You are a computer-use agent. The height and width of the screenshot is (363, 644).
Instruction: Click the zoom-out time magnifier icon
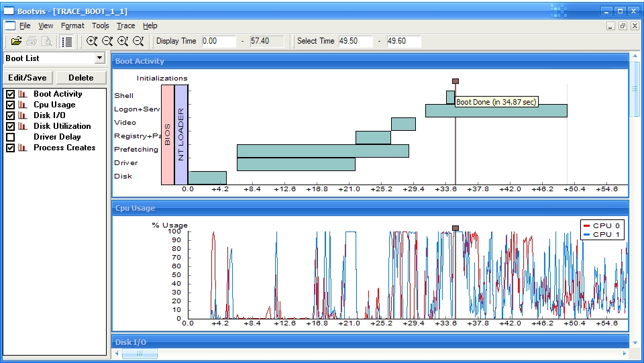(x=138, y=41)
